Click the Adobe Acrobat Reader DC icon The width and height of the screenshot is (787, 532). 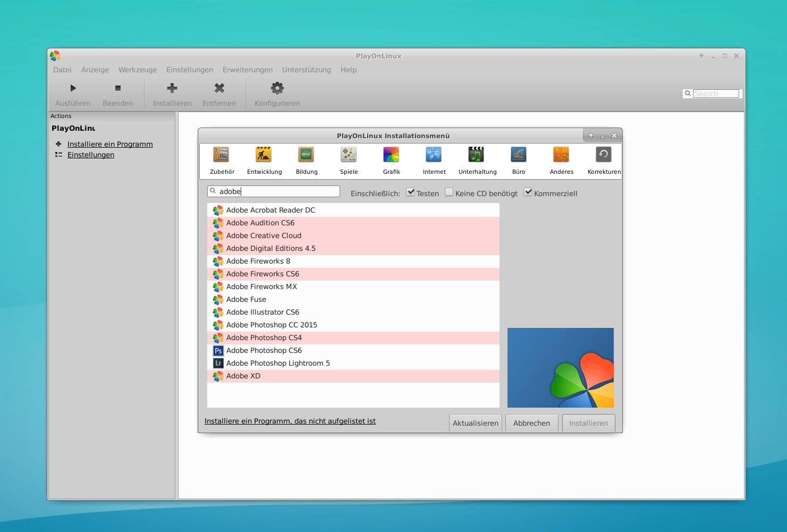[218, 210]
